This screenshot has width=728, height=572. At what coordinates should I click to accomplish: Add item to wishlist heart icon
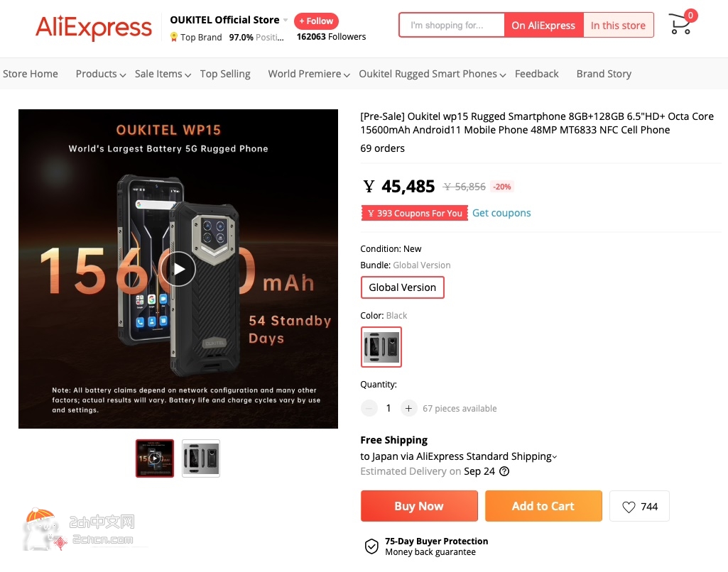coord(628,507)
